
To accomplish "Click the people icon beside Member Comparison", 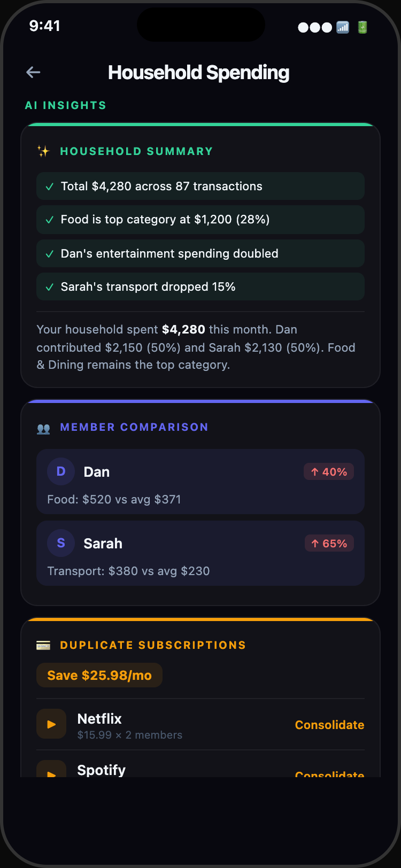I will coord(43,428).
